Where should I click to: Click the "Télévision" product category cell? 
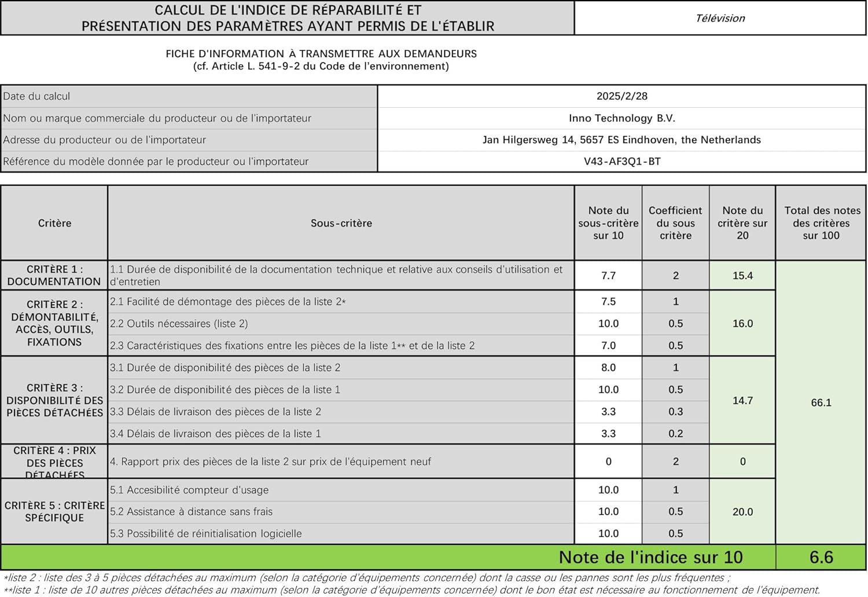pos(720,18)
